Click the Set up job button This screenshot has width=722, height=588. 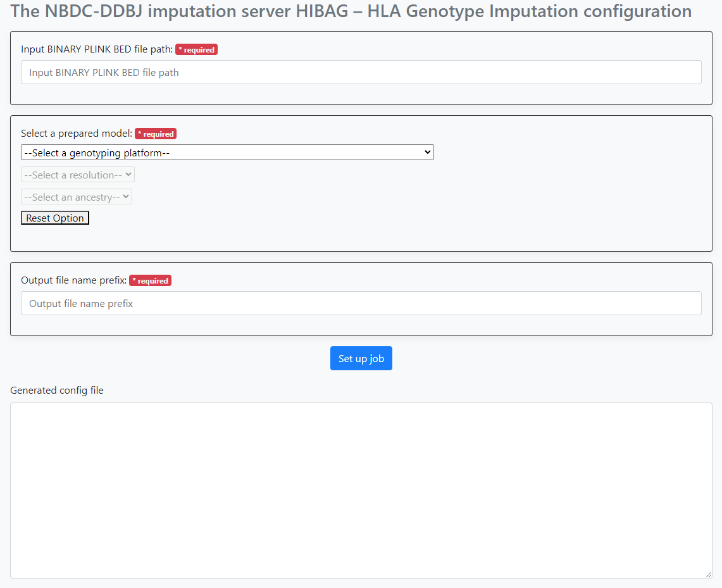pyautogui.click(x=361, y=358)
